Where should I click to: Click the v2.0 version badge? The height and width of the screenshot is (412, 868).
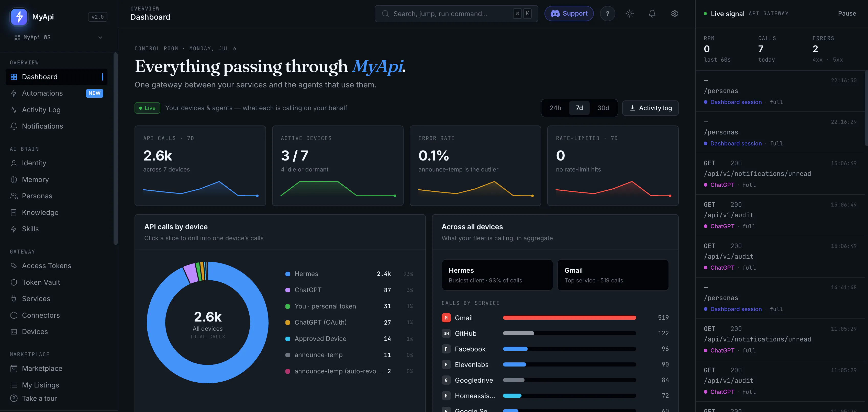[98, 17]
